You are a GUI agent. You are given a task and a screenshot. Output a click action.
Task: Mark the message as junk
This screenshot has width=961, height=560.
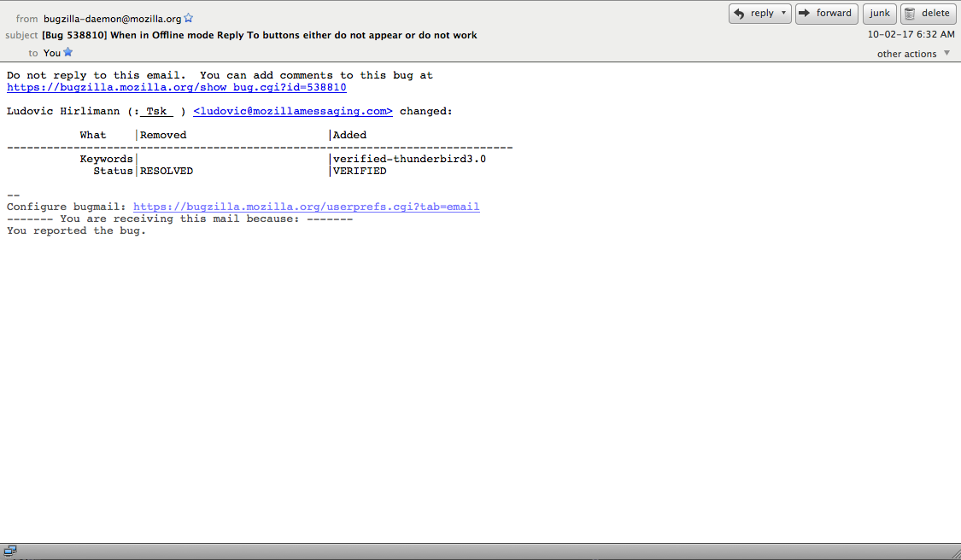point(879,14)
